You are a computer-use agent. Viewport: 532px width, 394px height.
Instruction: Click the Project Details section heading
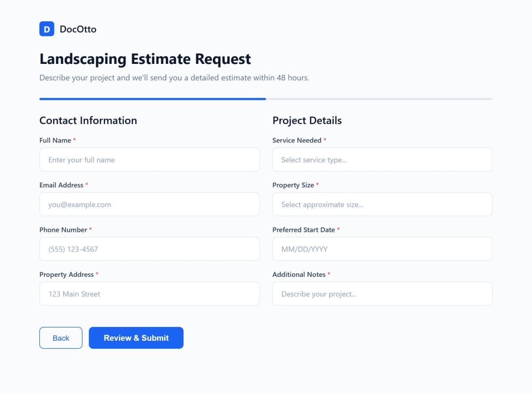coord(307,120)
